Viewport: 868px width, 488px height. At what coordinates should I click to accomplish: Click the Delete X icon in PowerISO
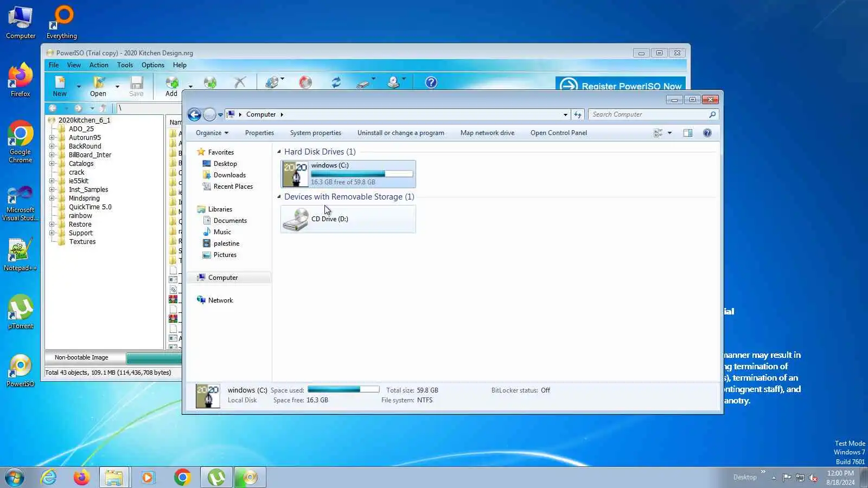tap(240, 82)
